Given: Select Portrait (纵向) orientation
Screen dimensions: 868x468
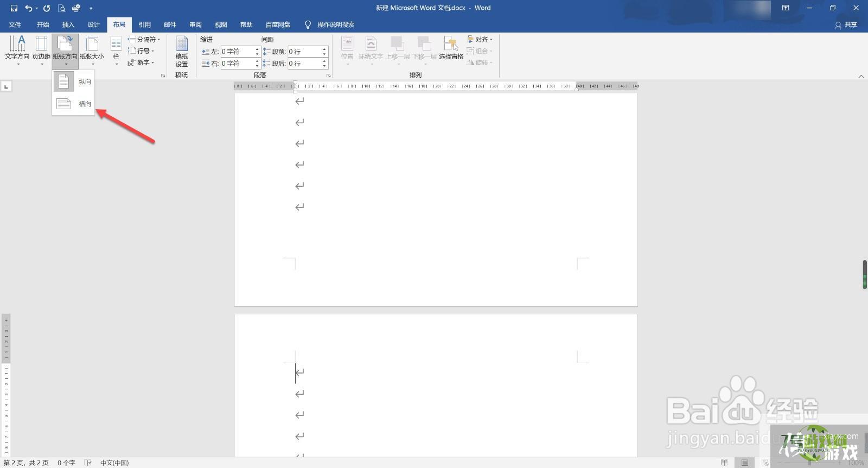Looking at the screenshot, I should click(x=74, y=81).
